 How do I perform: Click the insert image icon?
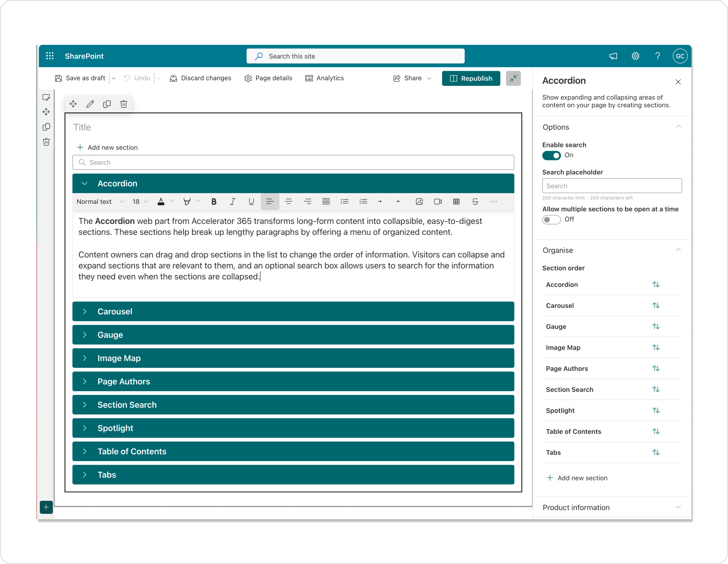419,202
